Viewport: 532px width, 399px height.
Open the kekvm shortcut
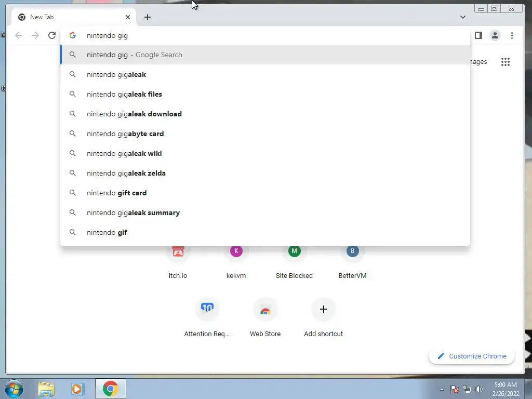[236, 261]
